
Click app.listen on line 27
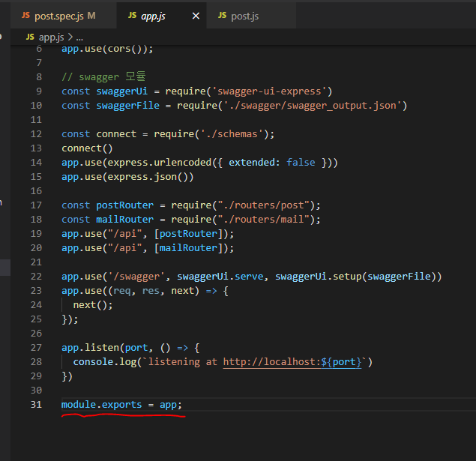[91, 348]
